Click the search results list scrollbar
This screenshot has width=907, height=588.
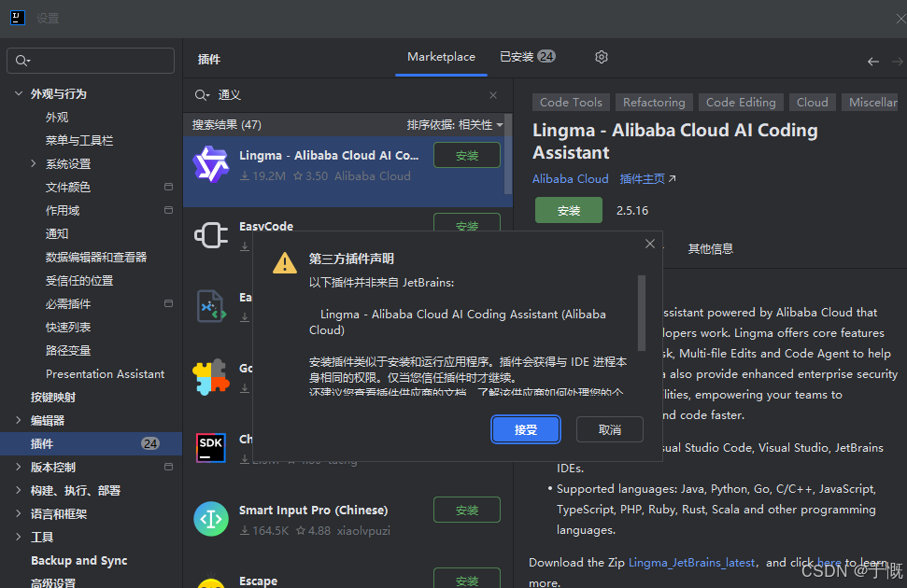coord(508,155)
